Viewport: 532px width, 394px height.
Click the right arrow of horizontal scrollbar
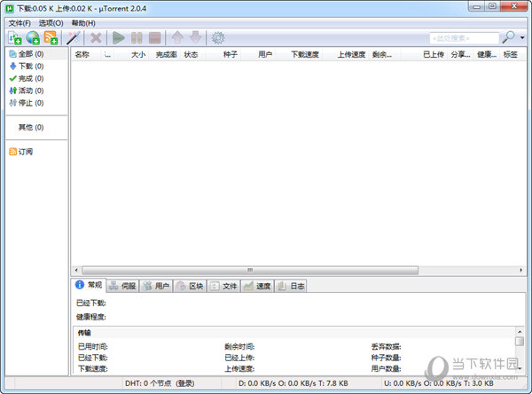tap(520, 271)
